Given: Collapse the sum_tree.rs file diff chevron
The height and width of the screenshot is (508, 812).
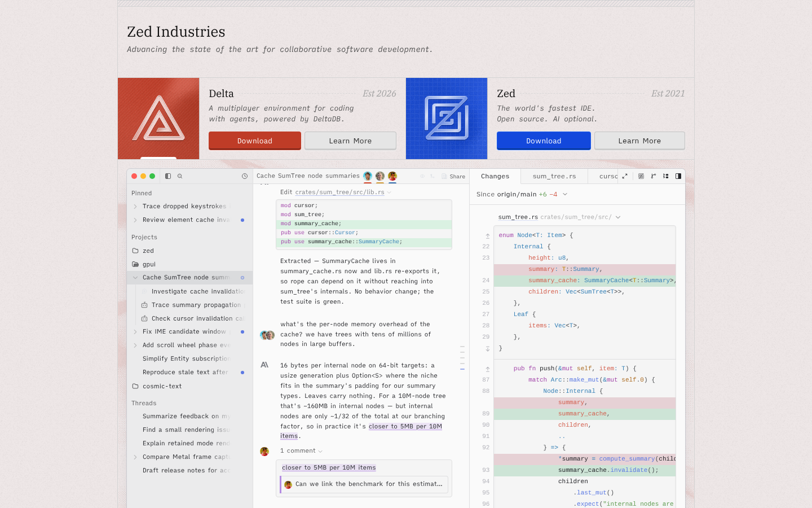Looking at the screenshot, I should 618,217.
